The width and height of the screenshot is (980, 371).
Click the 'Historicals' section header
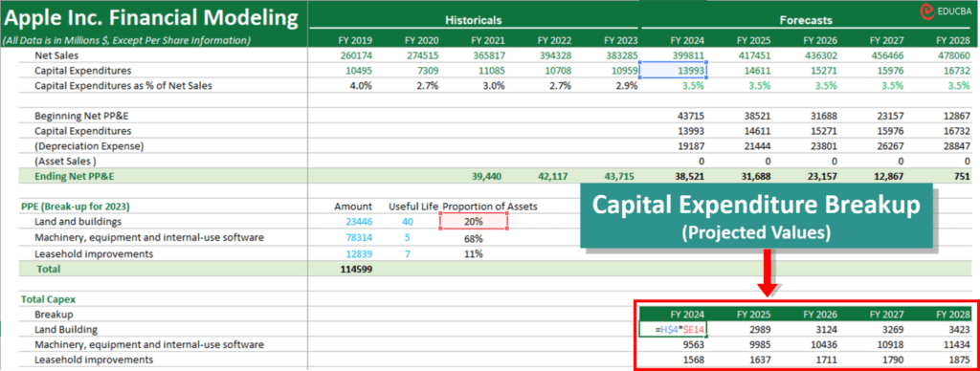point(473,20)
